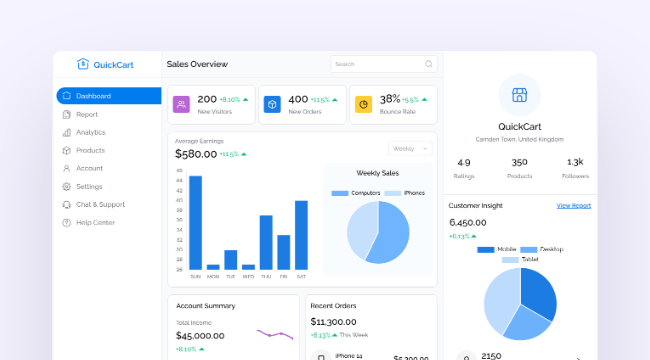Click the THU bar in earnings chart

266,243
